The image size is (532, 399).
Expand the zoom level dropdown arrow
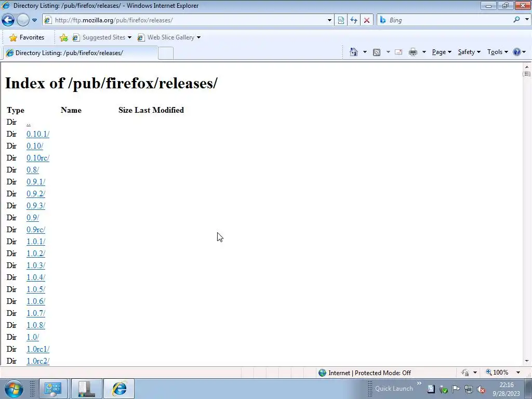(x=518, y=373)
